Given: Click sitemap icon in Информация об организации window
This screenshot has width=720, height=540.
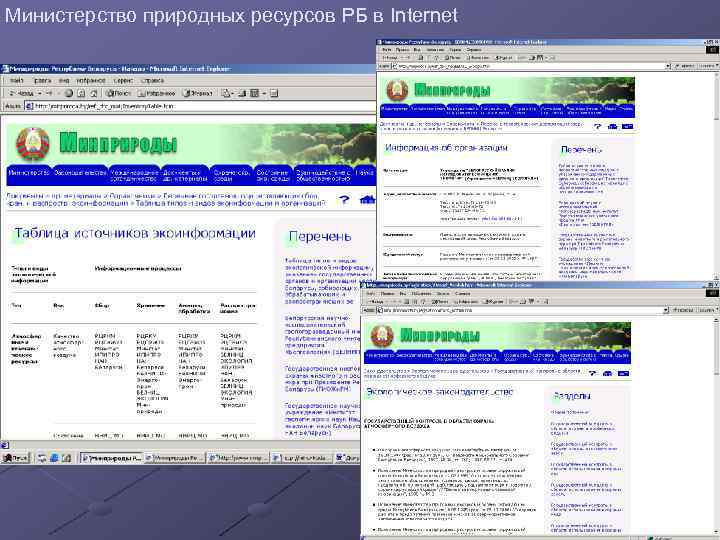Looking at the screenshot, I should point(612,126).
